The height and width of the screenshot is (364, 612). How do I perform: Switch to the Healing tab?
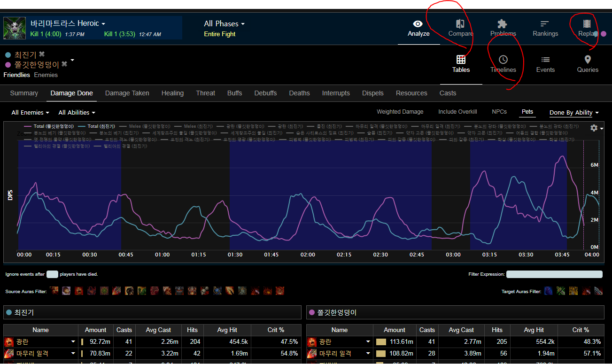tap(172, 93)
